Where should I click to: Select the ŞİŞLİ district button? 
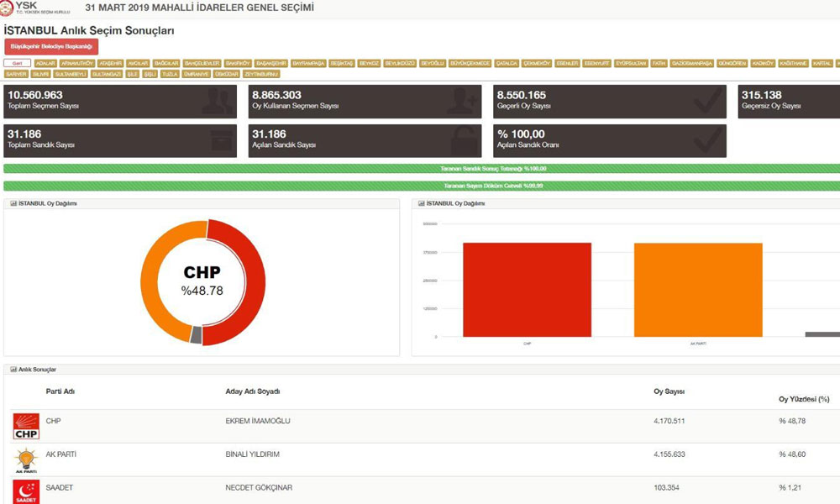click(x=150, y=74)
